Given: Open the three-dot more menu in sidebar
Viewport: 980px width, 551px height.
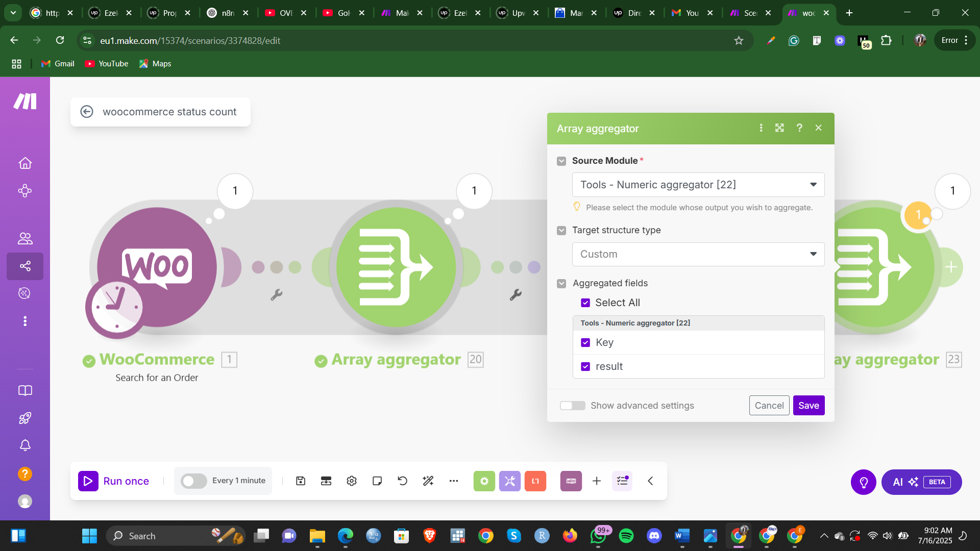Looking at the screenshot, I should (x=25, y=321).
